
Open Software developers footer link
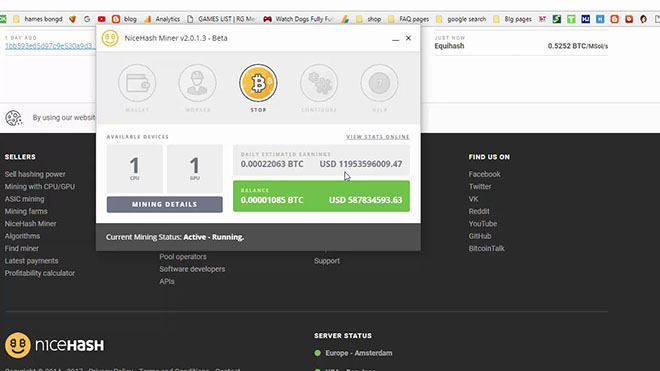click(x=192, y=269)
